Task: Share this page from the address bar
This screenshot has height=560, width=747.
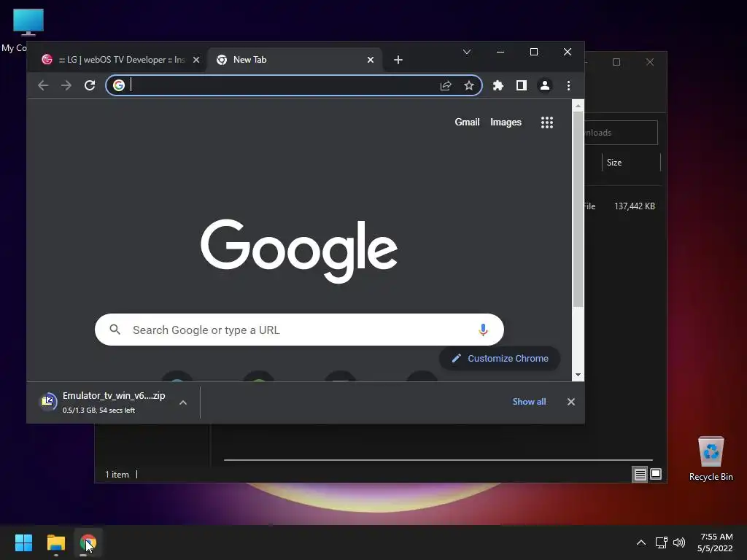Action: [x=446, y=85]
